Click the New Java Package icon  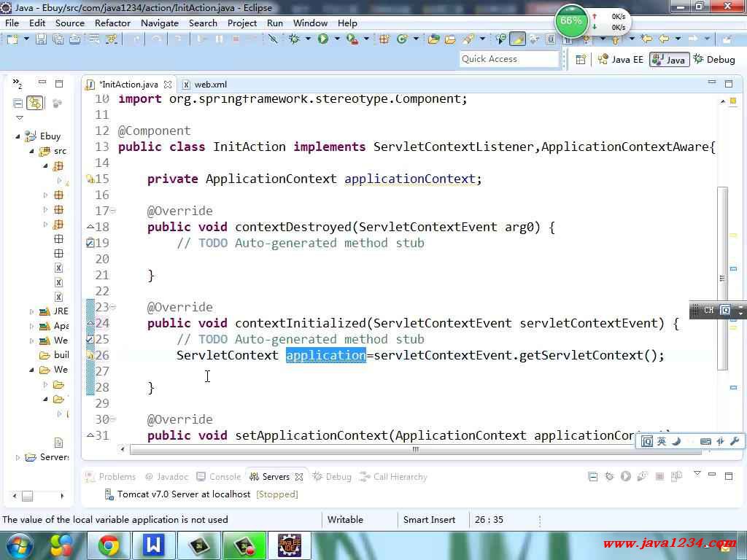point(384,39)
